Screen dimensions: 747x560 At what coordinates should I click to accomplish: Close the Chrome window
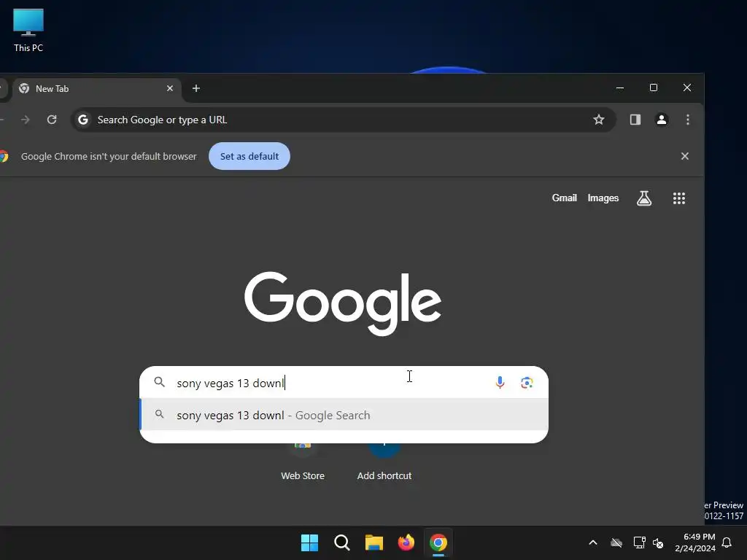[x=687, y=88]
